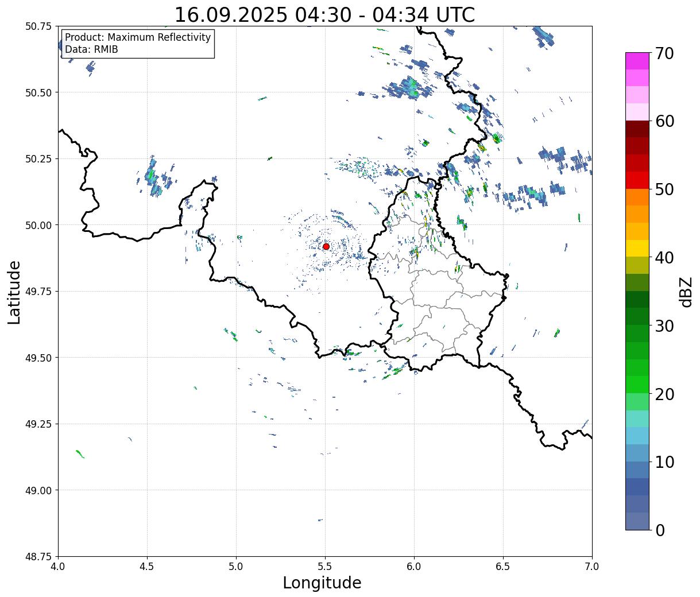Screen dimensions: 700x597
Task: Click the dark maroon swatch just below 60
Action: coord(637,129)
